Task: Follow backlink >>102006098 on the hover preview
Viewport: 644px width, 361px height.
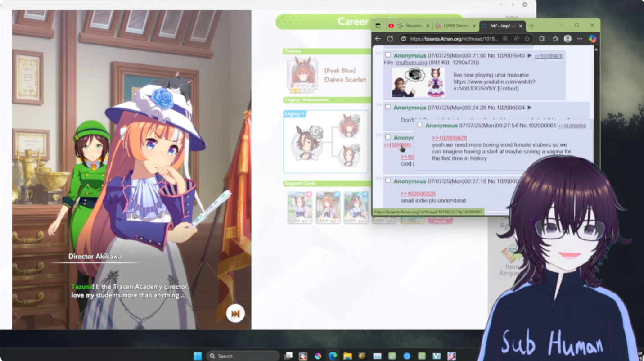Action: [572, 126]
